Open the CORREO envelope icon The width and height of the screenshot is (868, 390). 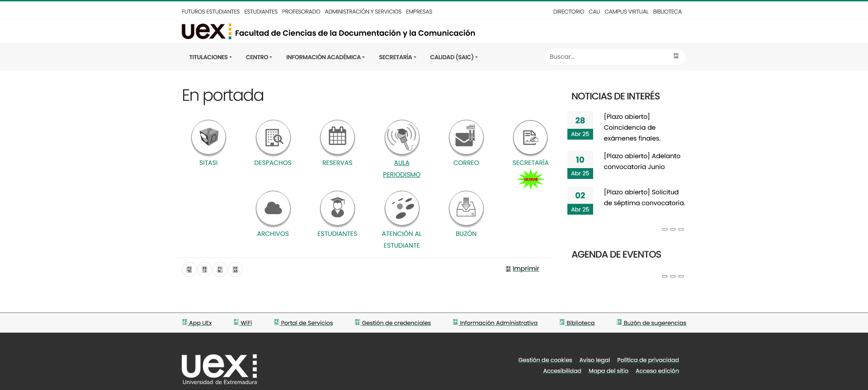tap(466, 137)
